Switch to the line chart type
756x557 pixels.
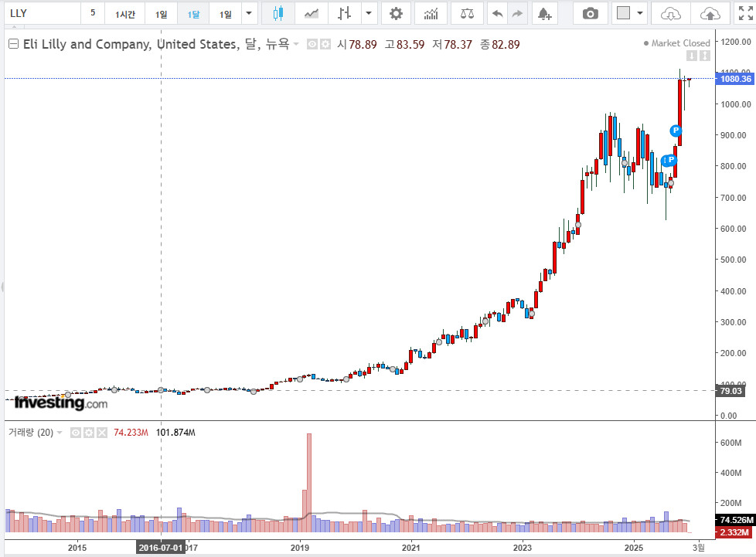[311, 13]
